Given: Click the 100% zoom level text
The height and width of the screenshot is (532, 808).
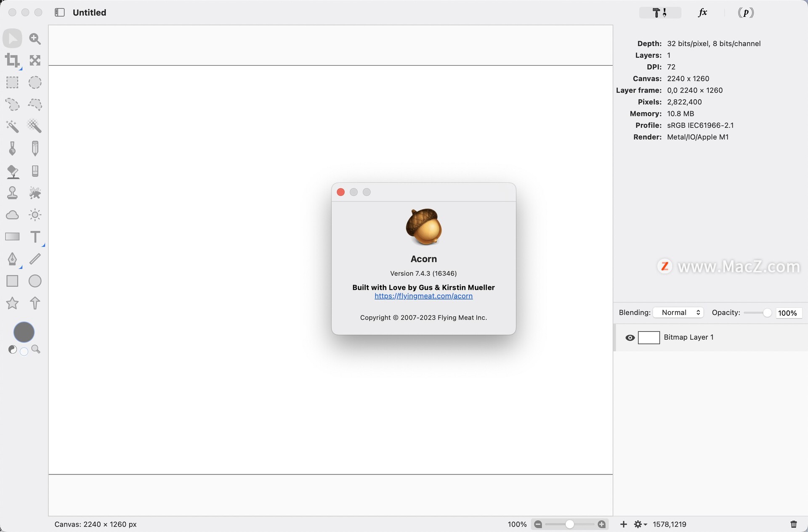Looking at the screenshot, I should click(x=517, y=524).
